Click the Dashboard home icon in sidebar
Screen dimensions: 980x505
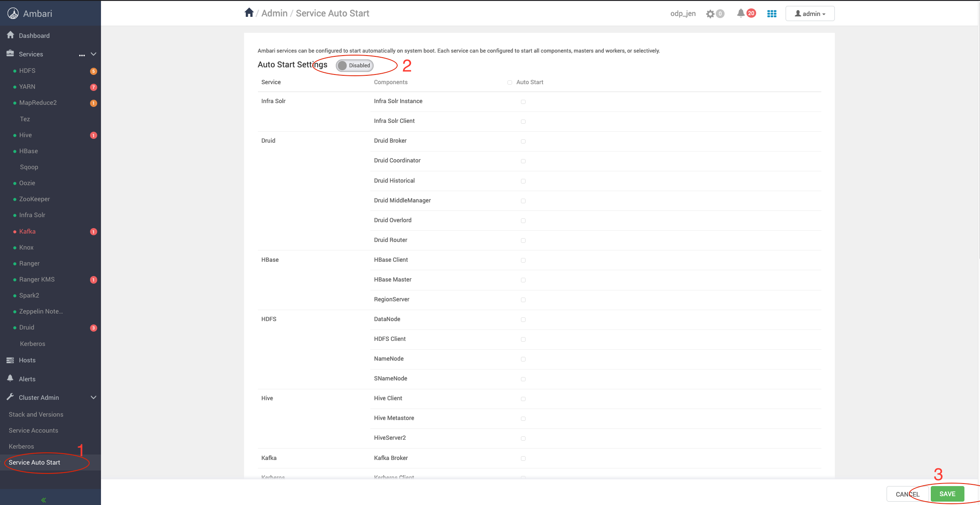pos(11,35)
